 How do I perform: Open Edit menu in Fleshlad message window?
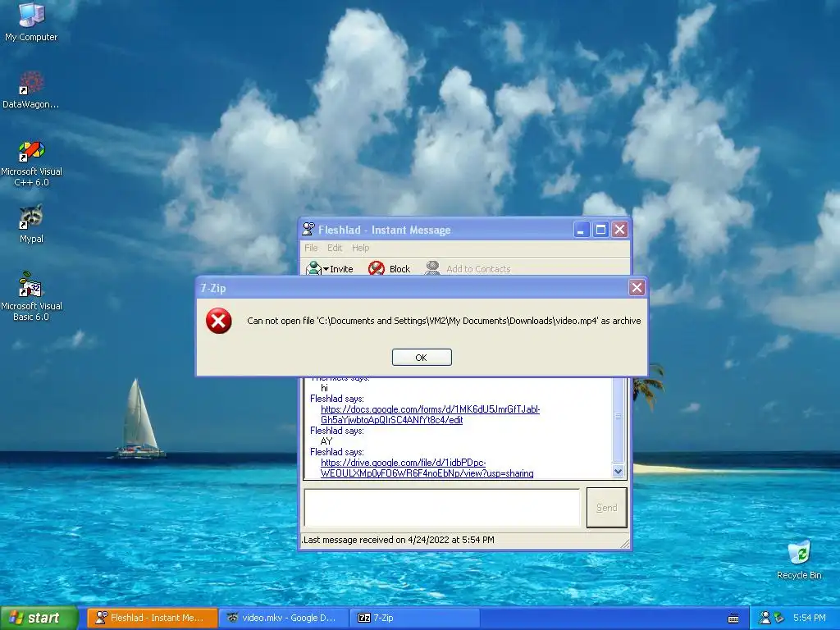pos(335,248)
